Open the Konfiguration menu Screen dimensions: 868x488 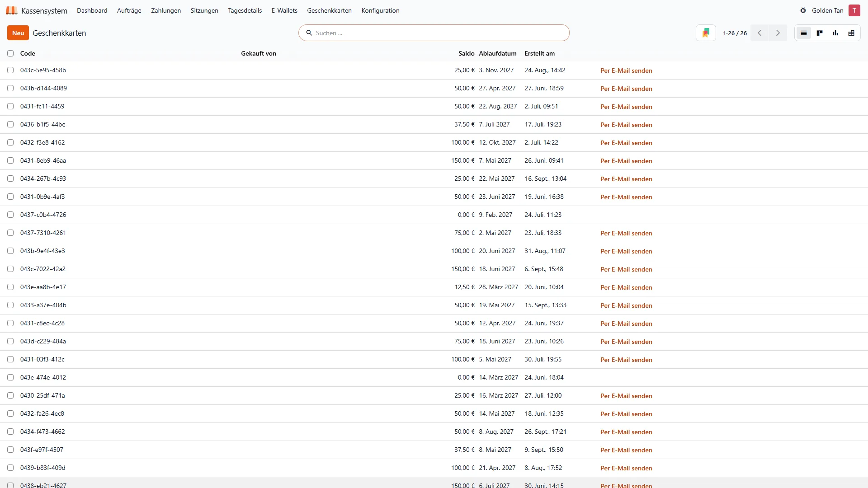click(x=380, y=10)
